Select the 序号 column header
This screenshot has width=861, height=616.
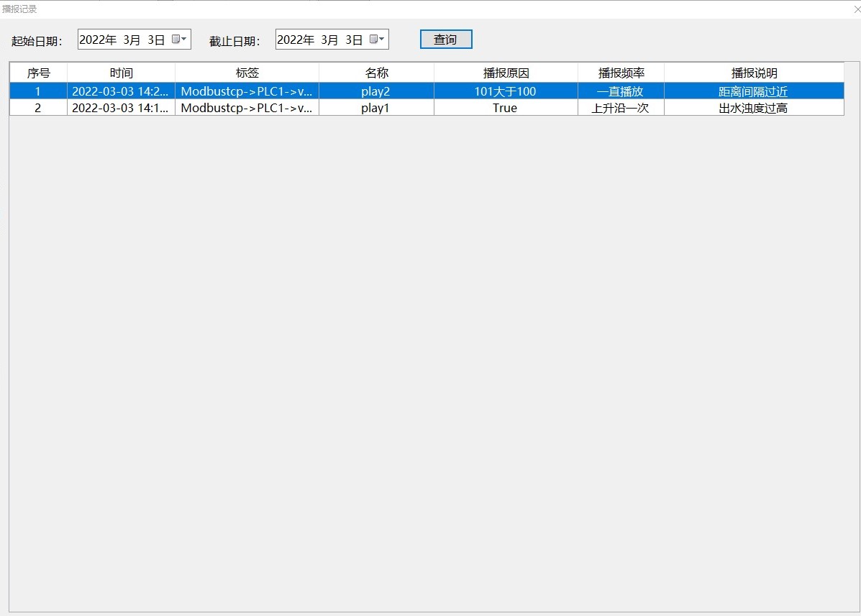37,73
